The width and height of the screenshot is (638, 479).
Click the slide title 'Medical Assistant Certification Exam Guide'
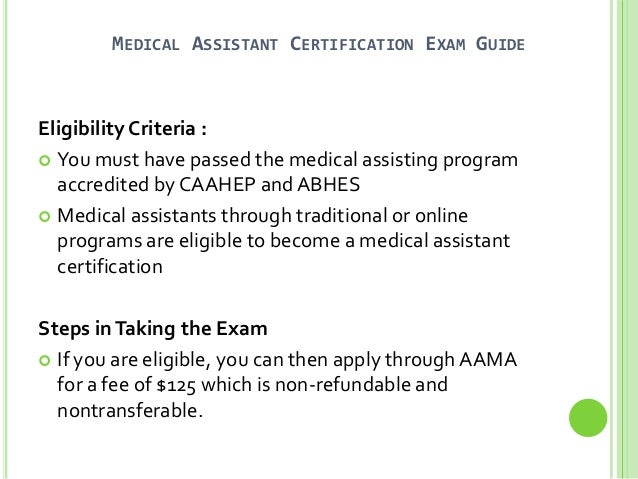(318, 44)
